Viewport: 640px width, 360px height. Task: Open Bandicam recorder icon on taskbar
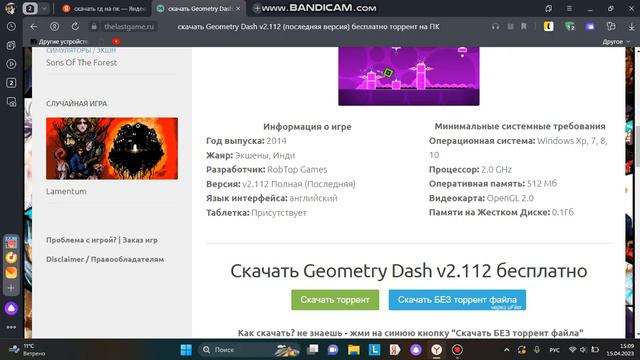(x=457, y=350)
